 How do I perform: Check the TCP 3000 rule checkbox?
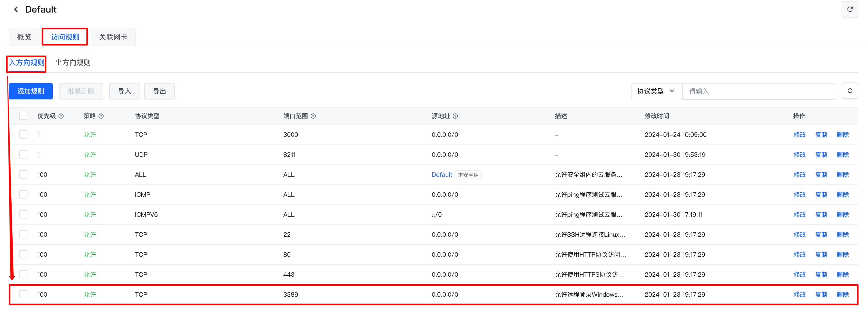pyautogui.click(x=23, y=135)
